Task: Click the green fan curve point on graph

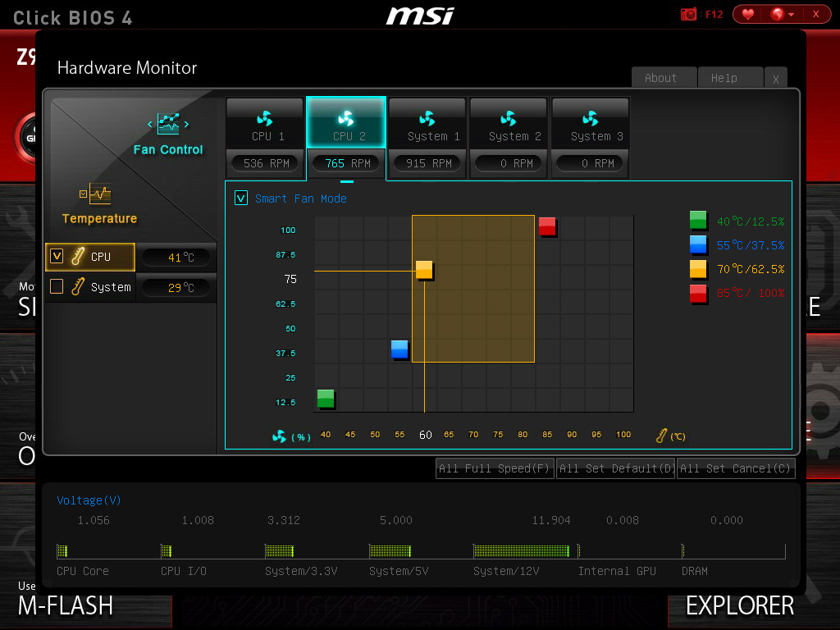Action: pyautogui.click(x=326, y=399)
